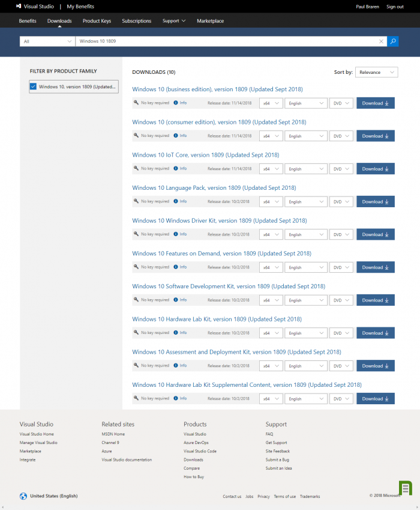This screenshot has width=420, height=510.
Task: Click the Visual Studio logo icon
Action: [x=19, y=6]
